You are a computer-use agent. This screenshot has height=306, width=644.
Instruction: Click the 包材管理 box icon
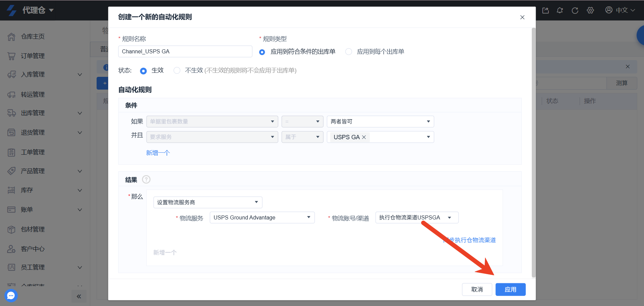[x=11, y=229]
